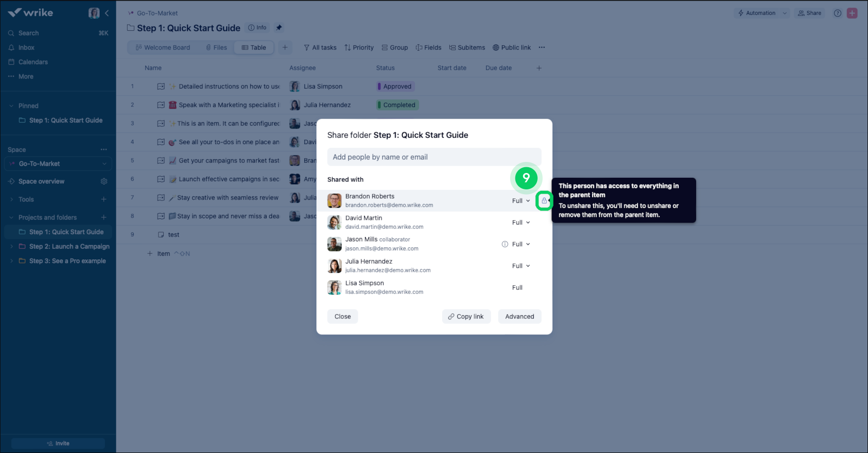Expand Step 2: Launch a Campaign folder
Viewport: 868px width, 453px height.
[x=11, y=246]
